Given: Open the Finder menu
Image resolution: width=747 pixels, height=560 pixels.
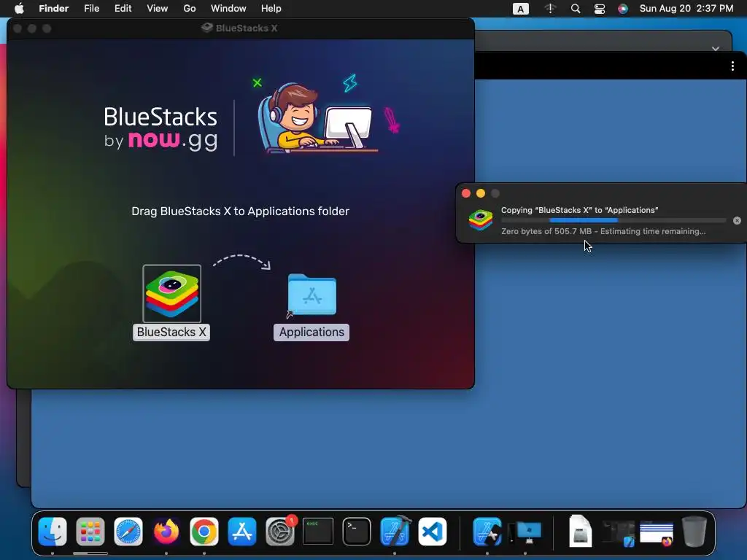Looking at the screenshot, I should (x=54, y=8).
